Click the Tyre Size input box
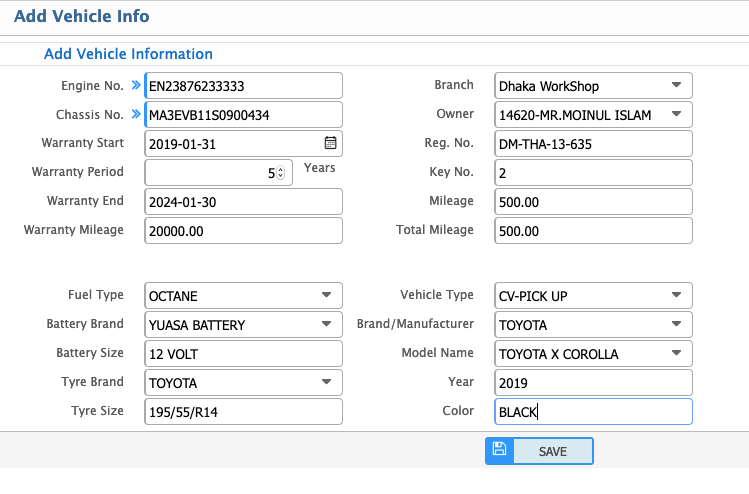749x494 pixels. (x=243, y=412)
